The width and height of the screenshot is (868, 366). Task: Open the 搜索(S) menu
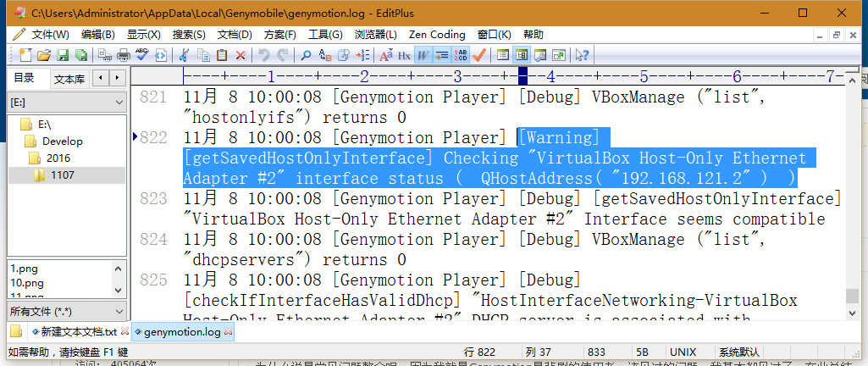[x=189, y=35]
